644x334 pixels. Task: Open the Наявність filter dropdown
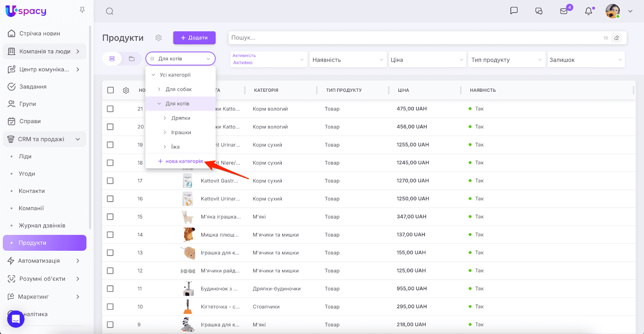tap(347, 60)
